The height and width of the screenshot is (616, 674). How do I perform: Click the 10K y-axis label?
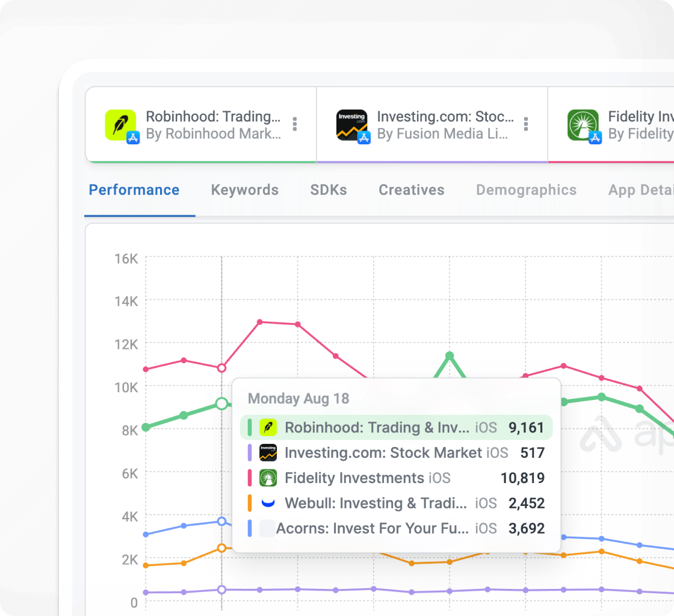126,387
